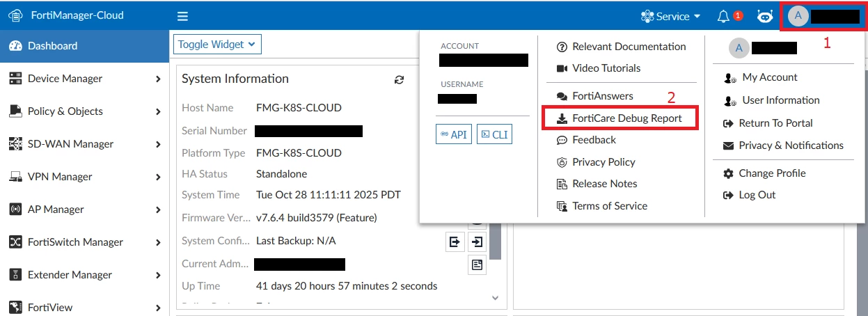Open Dashboard in the sidebar
The width and height of the screenshot is (868, 316).
coord(84,46)
